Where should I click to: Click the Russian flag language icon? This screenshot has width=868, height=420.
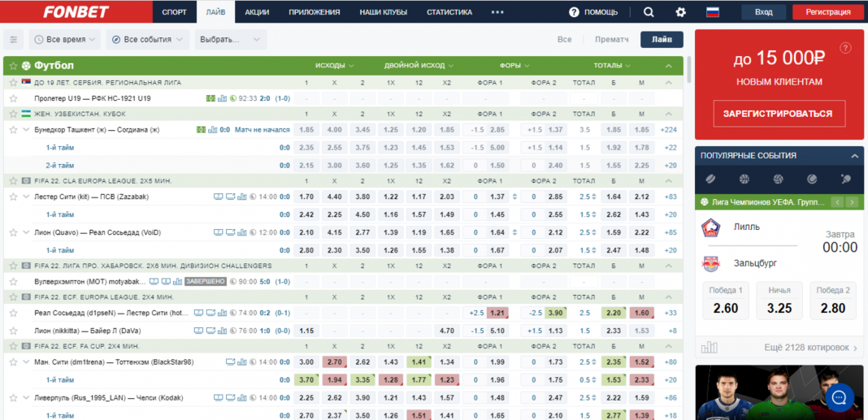(x=713, y=12)
